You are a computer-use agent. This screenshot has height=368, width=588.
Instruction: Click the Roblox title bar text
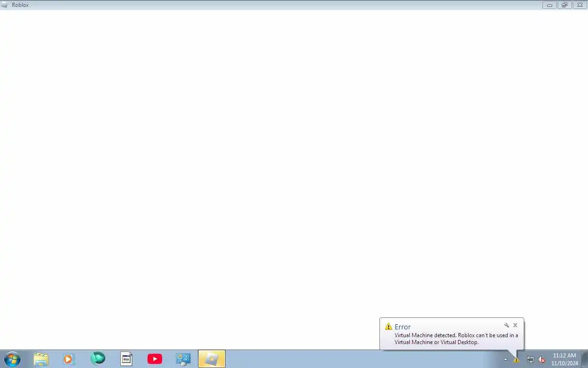[x=20, y=5]
